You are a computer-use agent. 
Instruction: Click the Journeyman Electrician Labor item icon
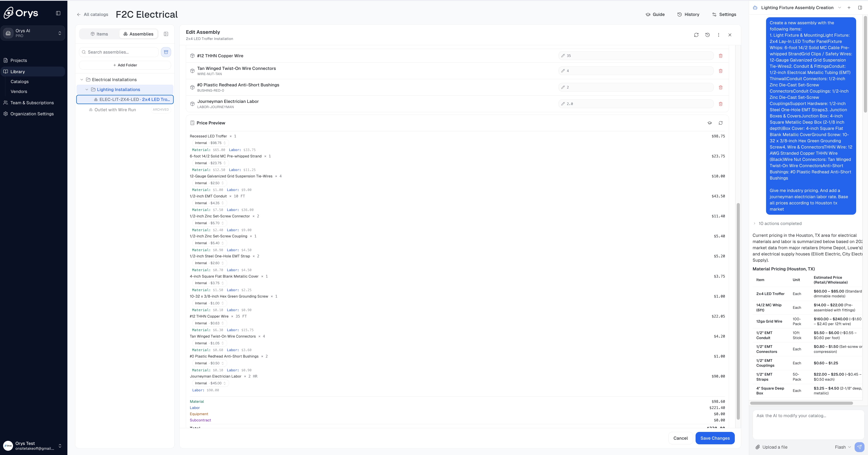(x=192, y=104)
